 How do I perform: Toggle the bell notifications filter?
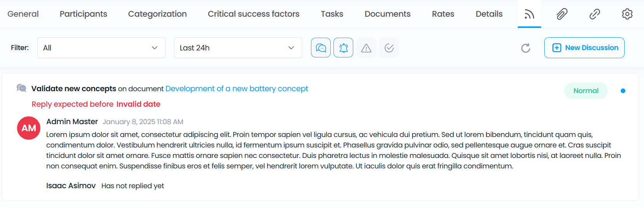(344, 48)
